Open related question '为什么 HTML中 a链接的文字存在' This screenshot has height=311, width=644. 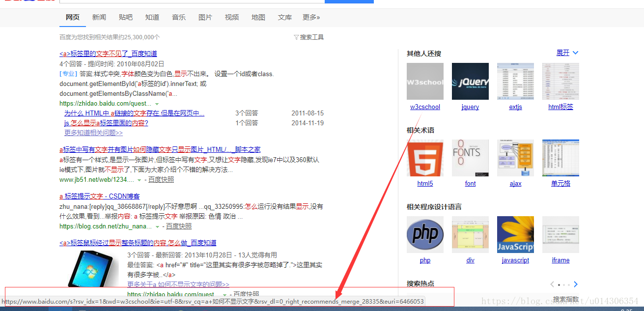tap(134, 113)
